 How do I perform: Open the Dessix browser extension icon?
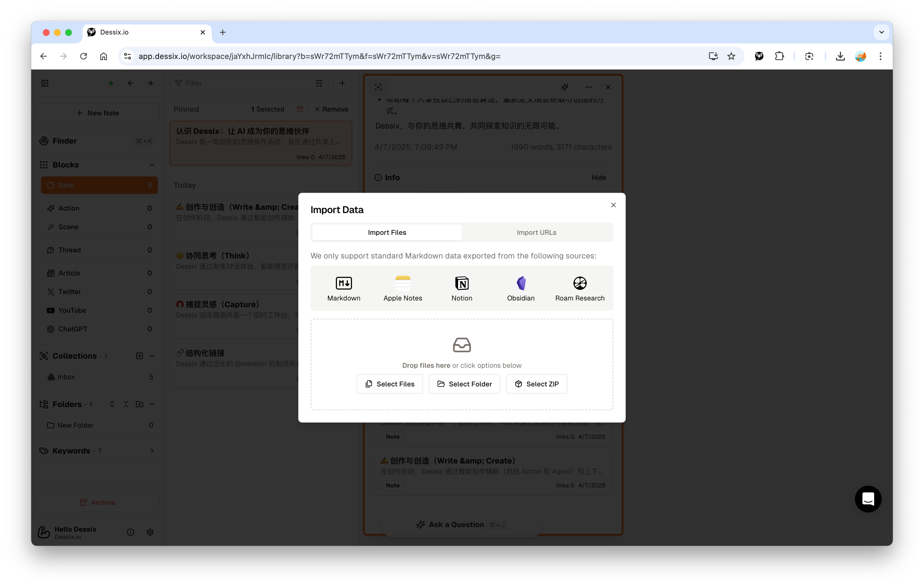point(759,56)
